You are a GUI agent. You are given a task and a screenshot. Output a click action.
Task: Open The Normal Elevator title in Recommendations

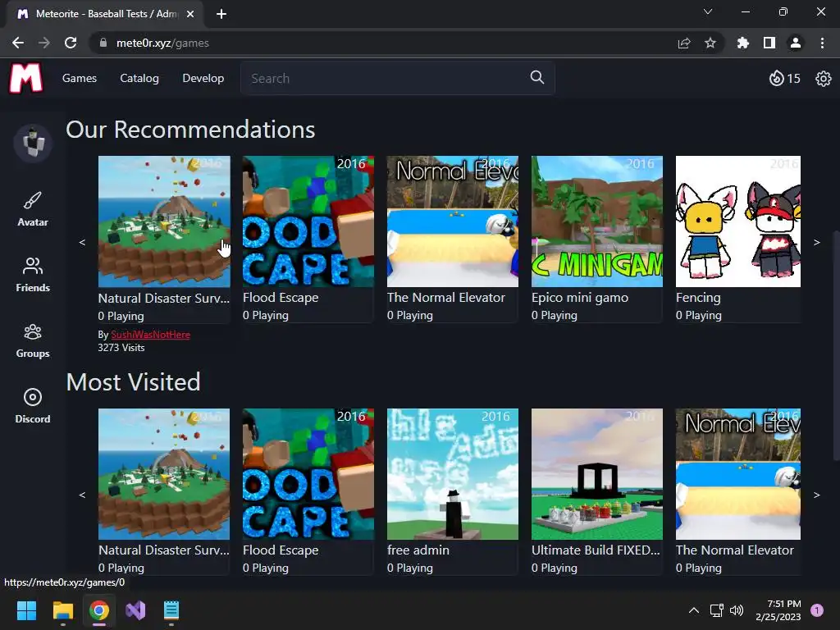(x=445, y=297)
